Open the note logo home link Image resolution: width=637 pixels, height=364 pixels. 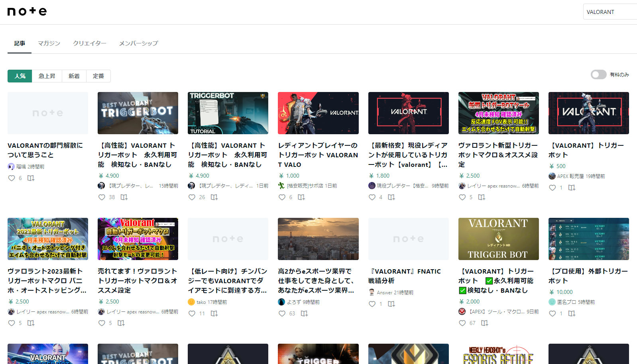pos(27,12)
